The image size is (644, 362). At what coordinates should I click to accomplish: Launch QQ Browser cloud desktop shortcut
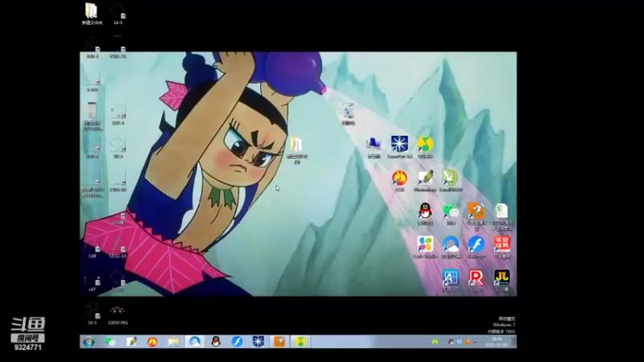click(x=451, y=247)
